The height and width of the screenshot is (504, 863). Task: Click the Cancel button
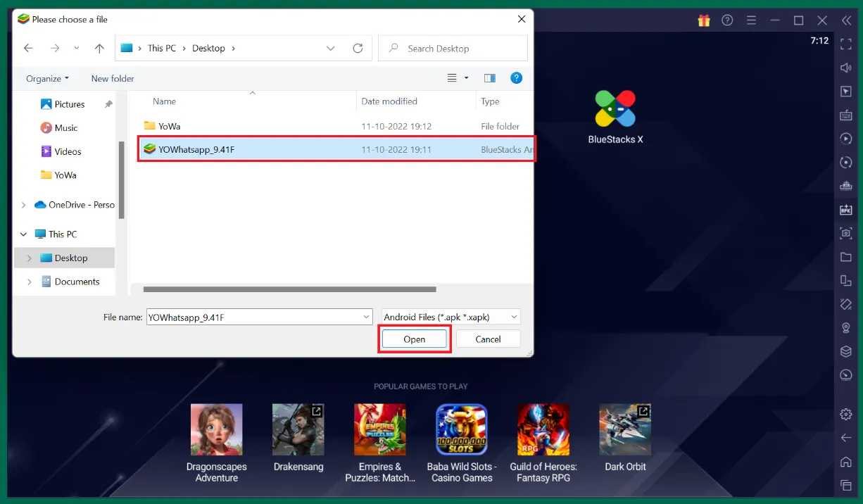point(488,339)
